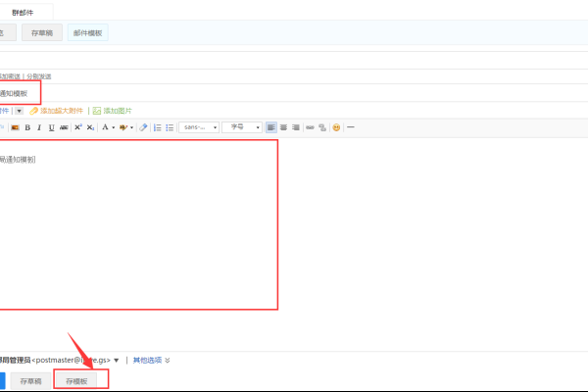
Task: Center-align text in the editor
Action: (284, 127)
